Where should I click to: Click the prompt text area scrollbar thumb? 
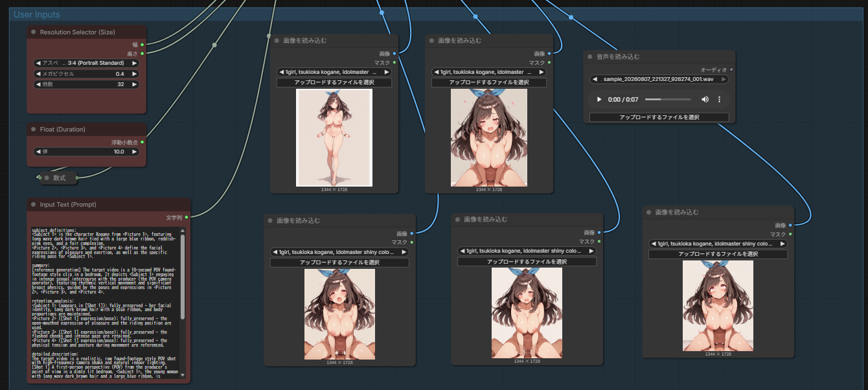(x=183, y=275)
